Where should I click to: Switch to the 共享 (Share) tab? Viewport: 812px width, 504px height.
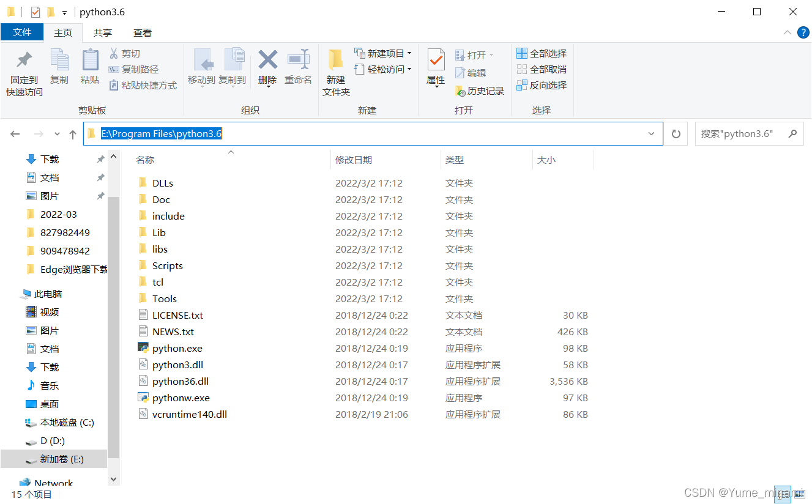pyautogui.click(x=103, y=32)
